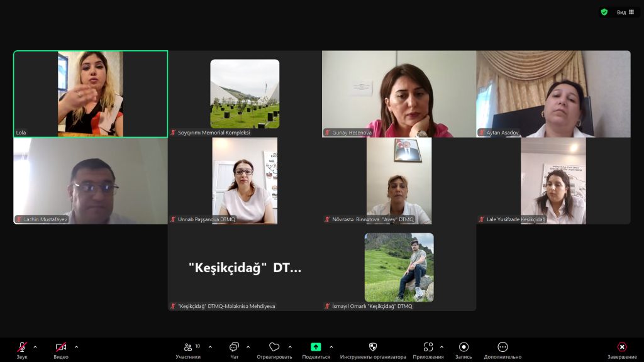Click green Поделиться share screen button
Viewport: 644px width, 362px height.
click(x=316, y=350)
